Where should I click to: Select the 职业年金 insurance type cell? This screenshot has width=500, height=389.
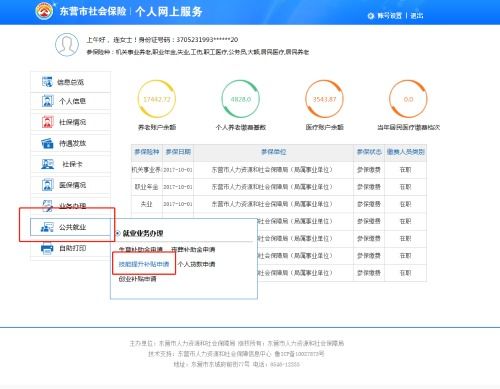coord(146,187)
